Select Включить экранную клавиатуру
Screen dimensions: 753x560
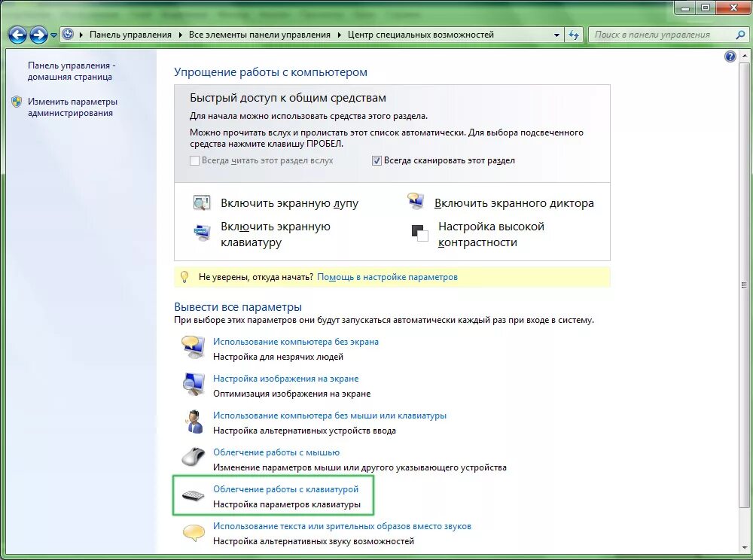pyautogui.click(x=276, y=234)
